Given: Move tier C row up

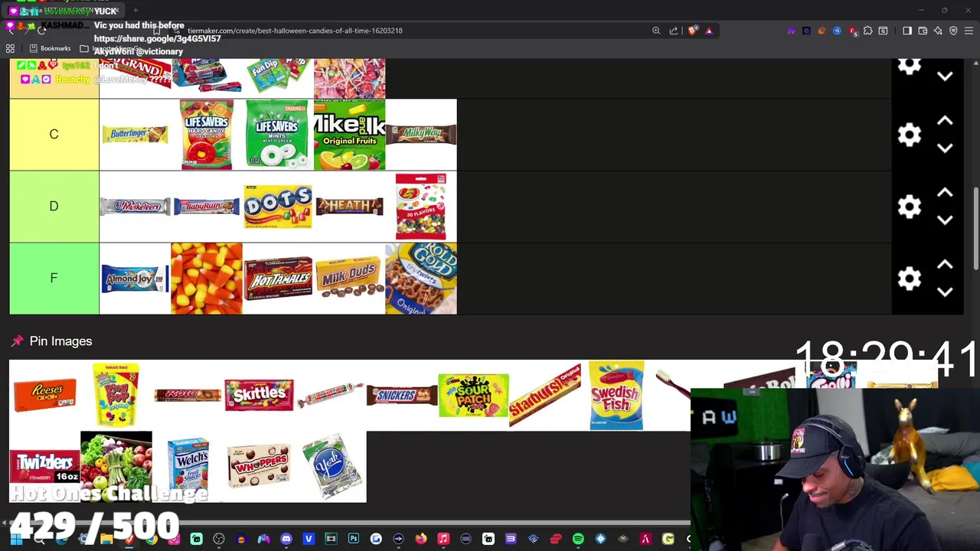Looking at the screenshot, I should click(945, 121).
